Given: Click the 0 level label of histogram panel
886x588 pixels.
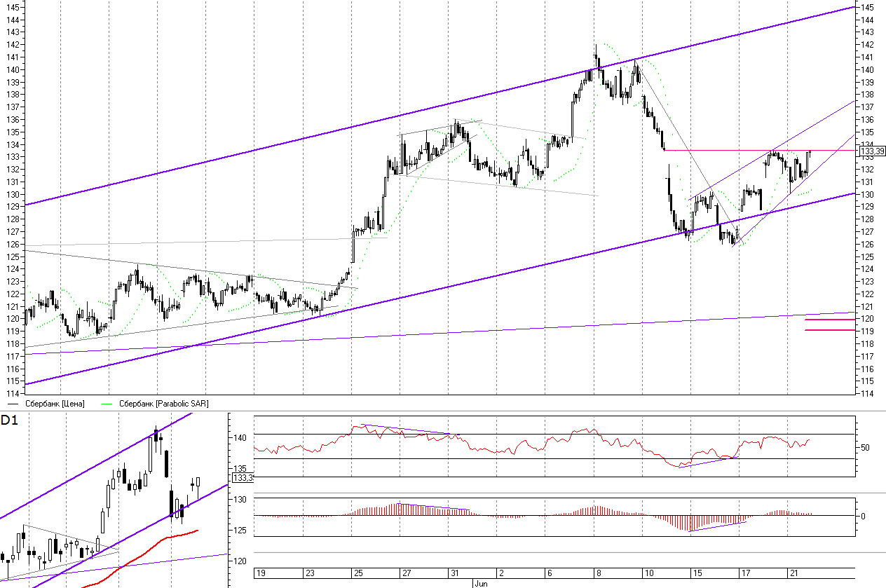Looking at the screenshot, I should (863, 517).
